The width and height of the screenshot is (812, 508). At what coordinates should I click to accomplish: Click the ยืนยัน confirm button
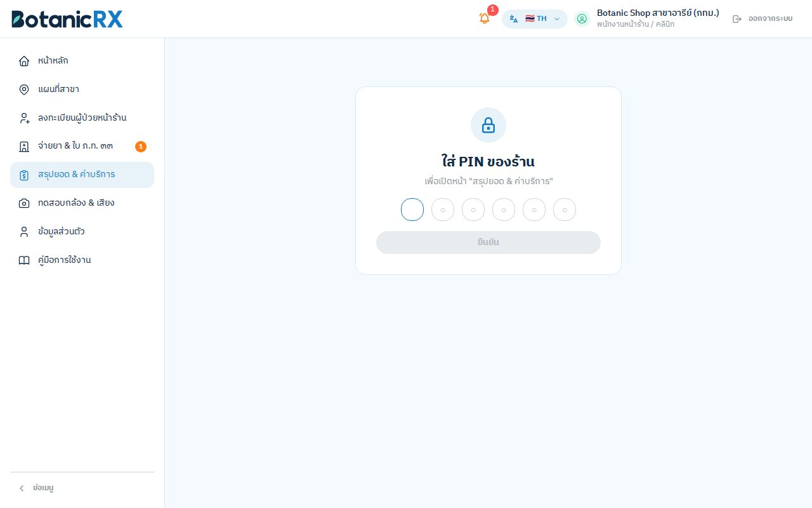tap(488, 243)
